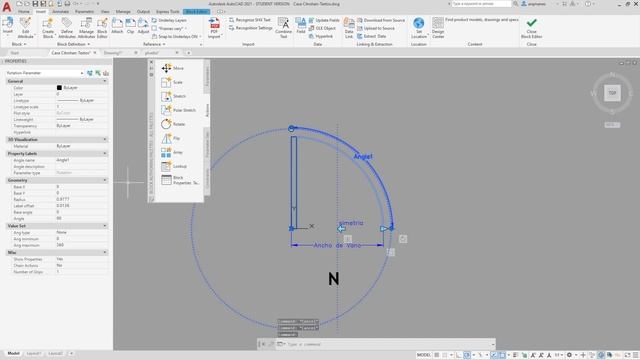Open the Data Link tool
Screen dimensions: 640x360
[x=349, y=28]
